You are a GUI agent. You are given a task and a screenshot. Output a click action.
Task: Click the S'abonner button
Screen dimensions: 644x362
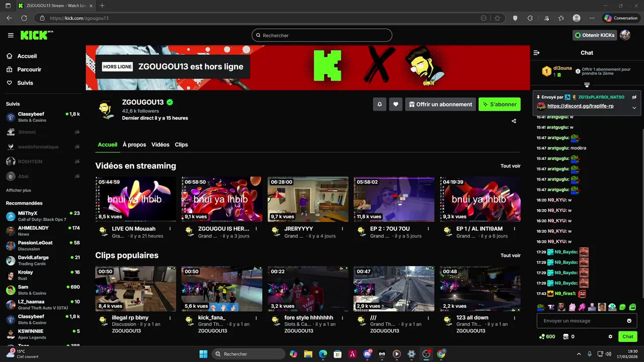500,104
